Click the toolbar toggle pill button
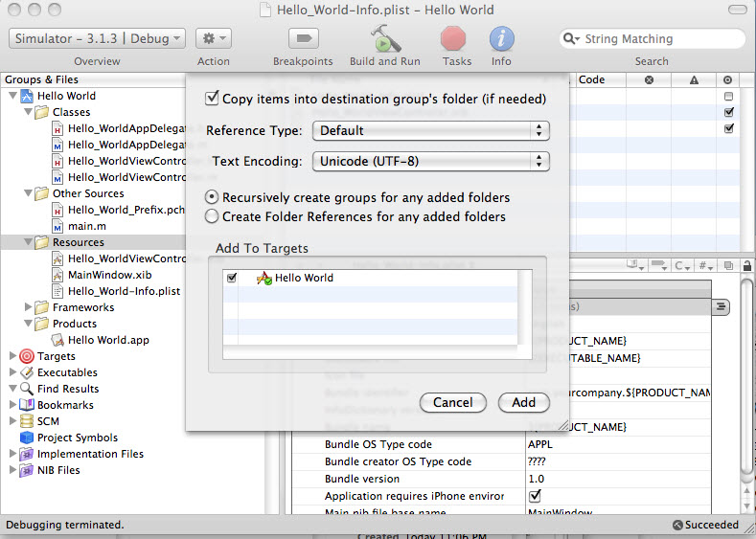The height and width of the screenshot is (539, 756). point(737,10)
